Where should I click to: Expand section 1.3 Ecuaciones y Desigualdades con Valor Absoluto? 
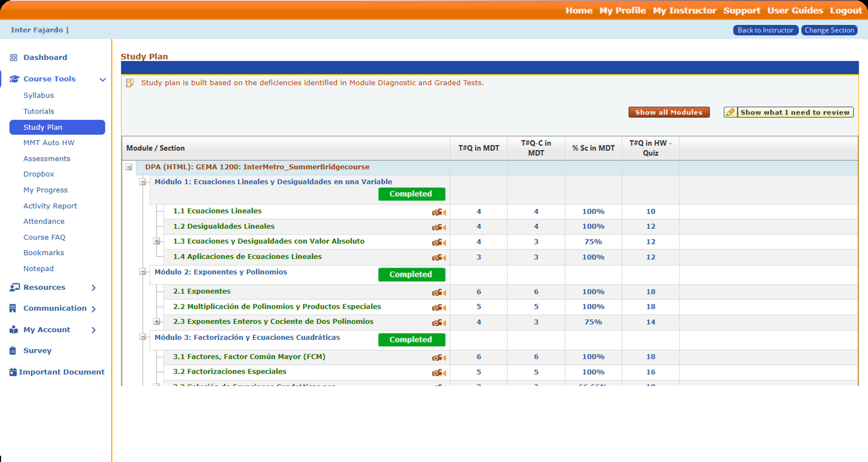157,241
